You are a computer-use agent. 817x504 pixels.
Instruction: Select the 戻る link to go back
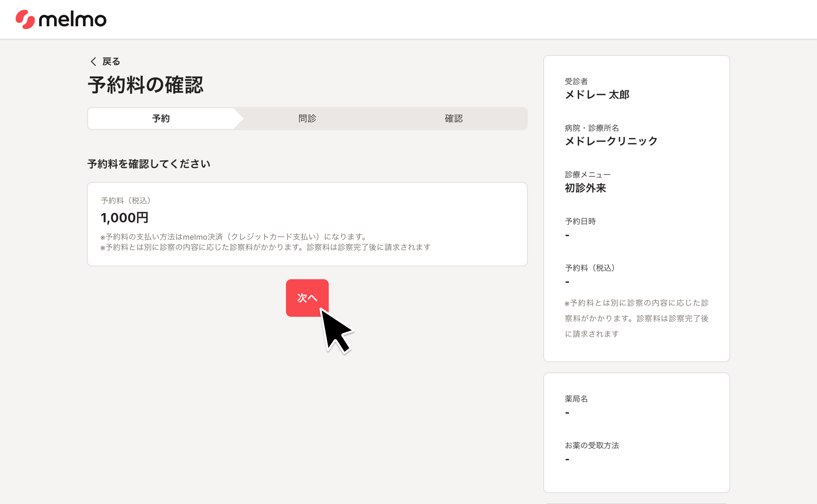111,61
